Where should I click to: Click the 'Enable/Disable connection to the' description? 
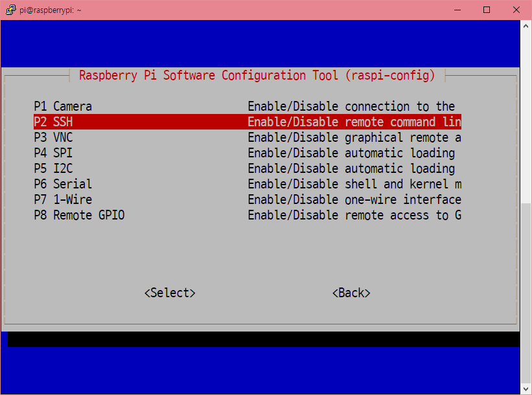click(351, 106)
